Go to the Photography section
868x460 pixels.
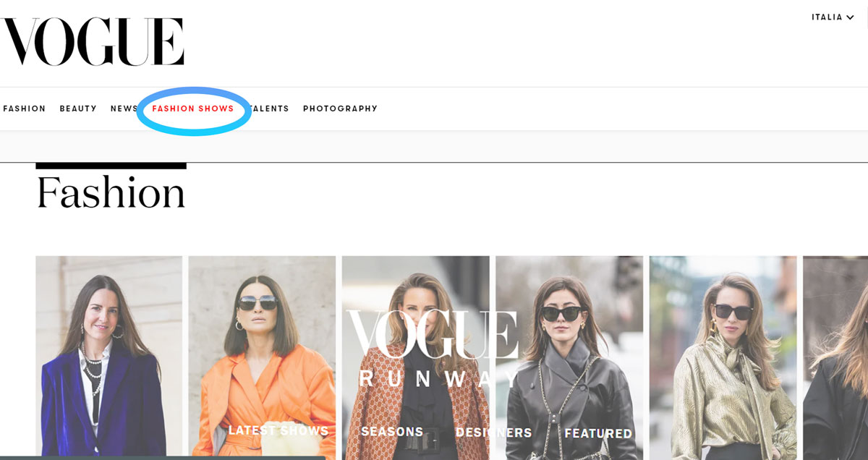[x=340, y=108]
